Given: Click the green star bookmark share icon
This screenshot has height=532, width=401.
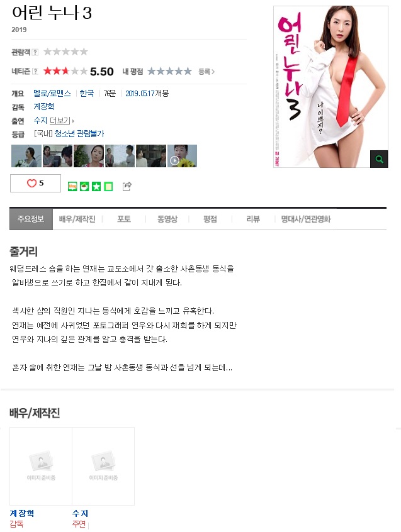Looking at the screenshot, I should point(96,186).
